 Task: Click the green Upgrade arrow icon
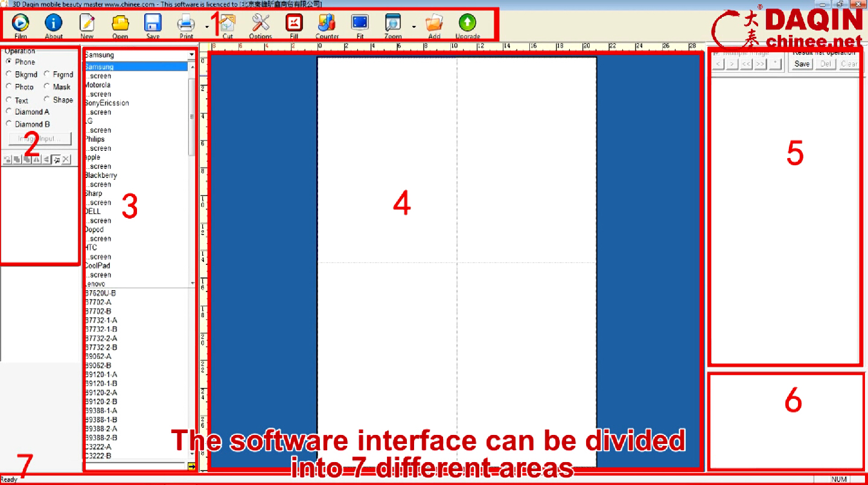coord(467,24)
